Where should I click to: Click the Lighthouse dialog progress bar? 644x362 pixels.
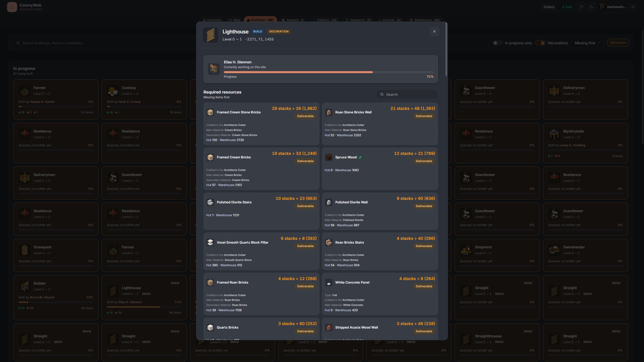tap(329, 72)
